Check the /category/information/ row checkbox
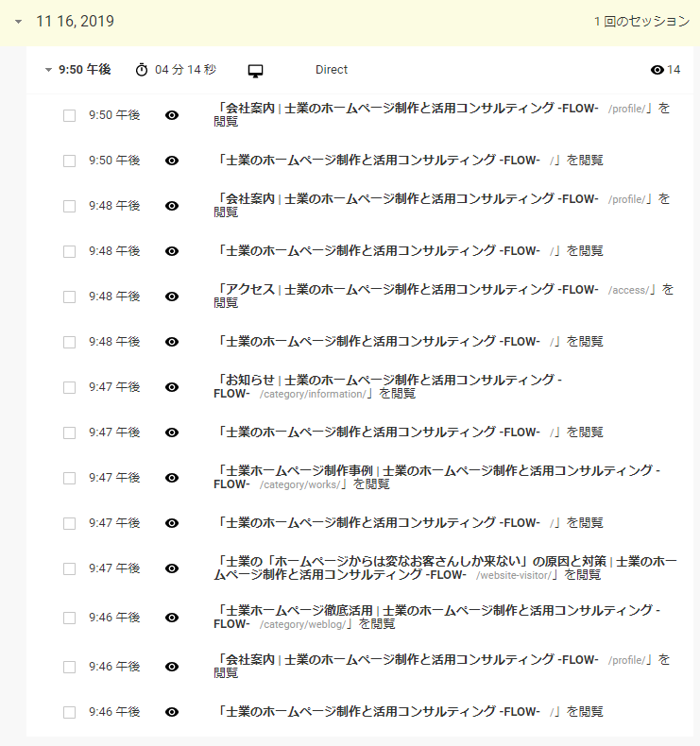The image size is (700, 746). coord(70,387)
